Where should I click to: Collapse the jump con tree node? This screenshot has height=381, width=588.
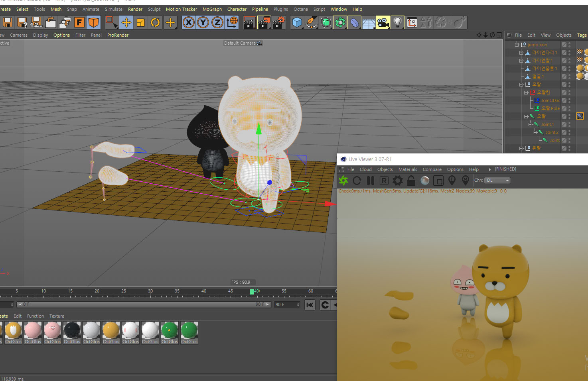point(517,45)
